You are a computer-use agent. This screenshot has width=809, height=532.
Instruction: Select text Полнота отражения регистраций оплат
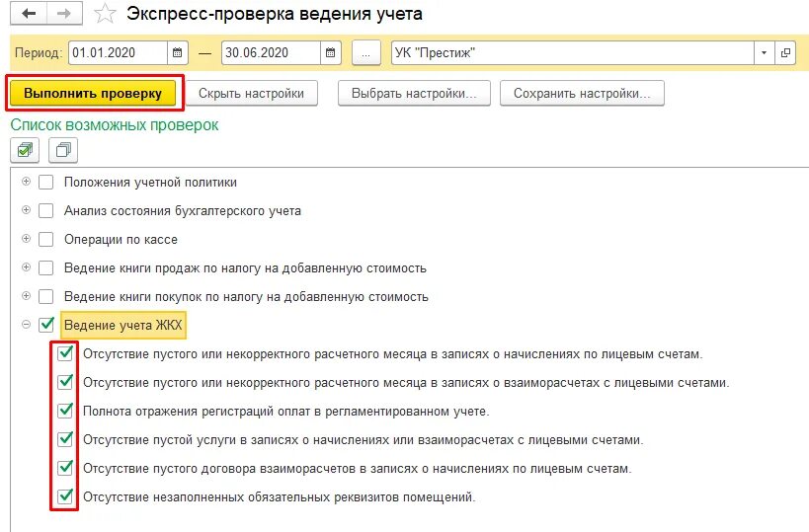click(285, 412)
